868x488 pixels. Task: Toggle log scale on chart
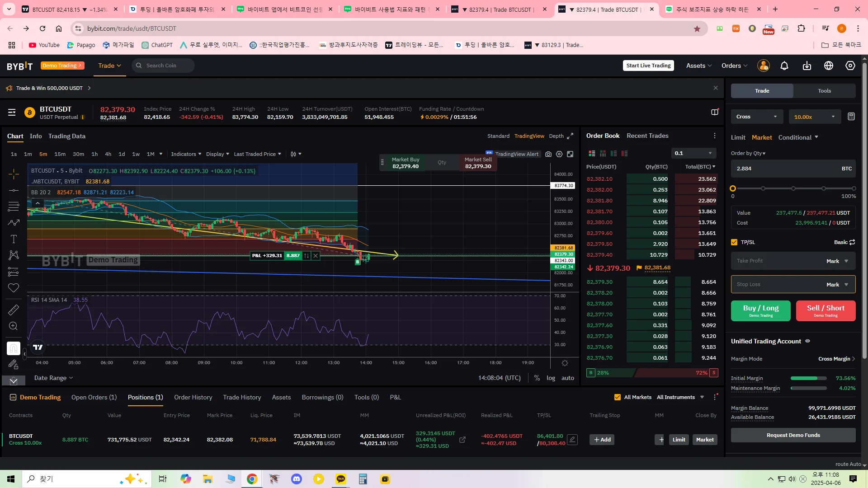tap(551, 378)
